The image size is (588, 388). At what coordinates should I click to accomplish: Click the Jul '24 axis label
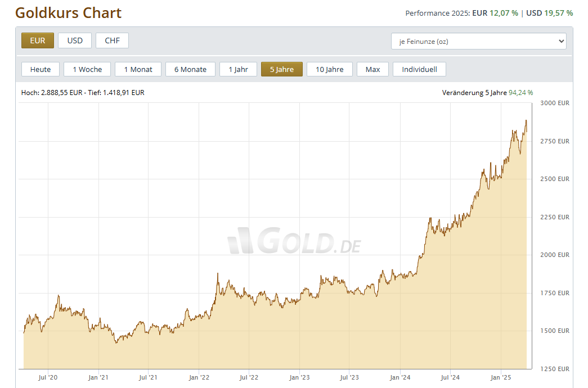tap(450, 377)
